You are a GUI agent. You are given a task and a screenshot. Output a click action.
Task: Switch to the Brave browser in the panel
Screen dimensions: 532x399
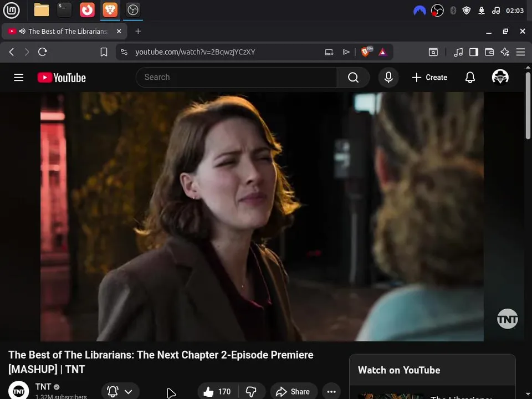pos(110,10)
